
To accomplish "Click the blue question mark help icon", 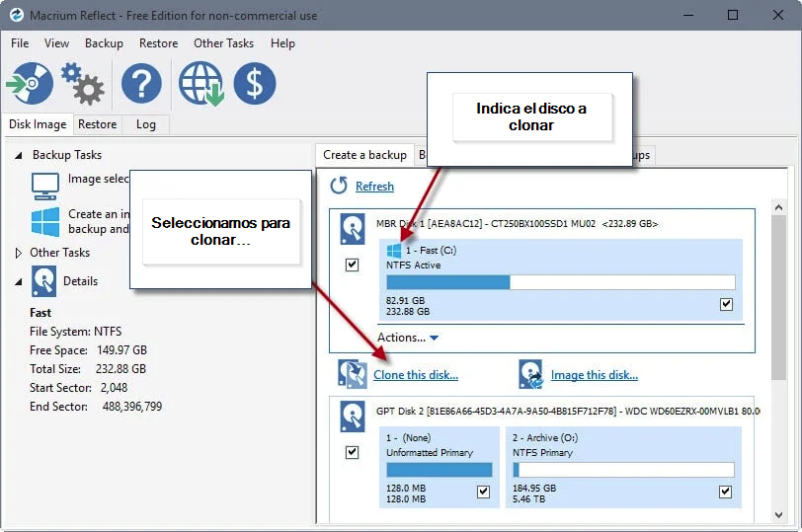I will (141, 83).
